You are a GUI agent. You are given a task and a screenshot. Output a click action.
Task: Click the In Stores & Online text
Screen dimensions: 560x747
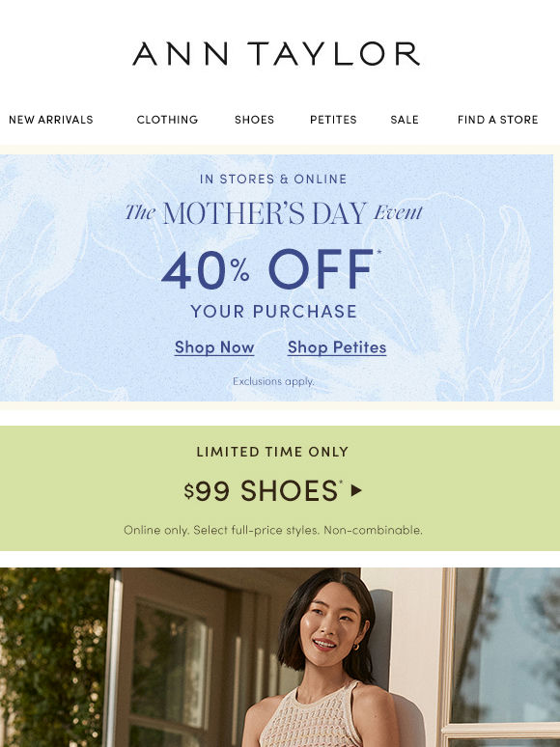pos(273,180)
